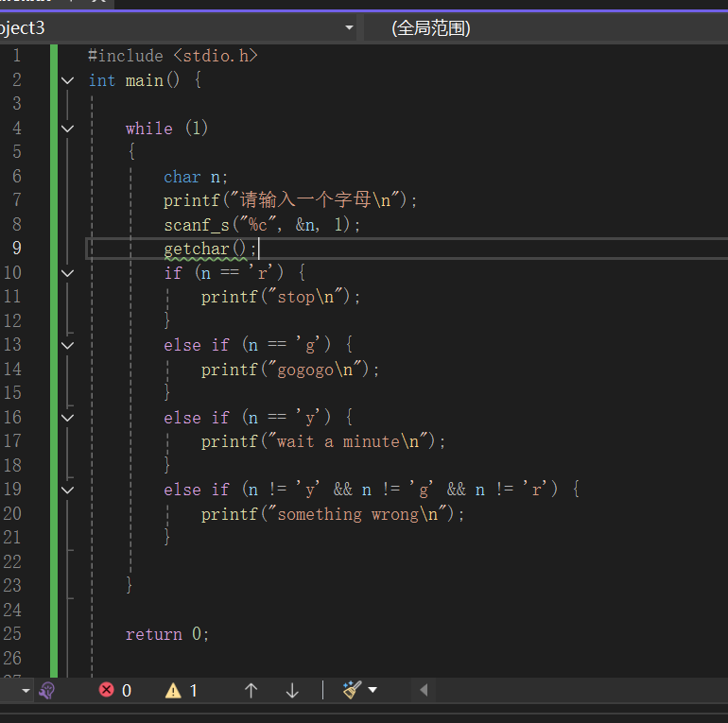Click the return 0; statement
728x723 pixels.
[x=167, y=634]
